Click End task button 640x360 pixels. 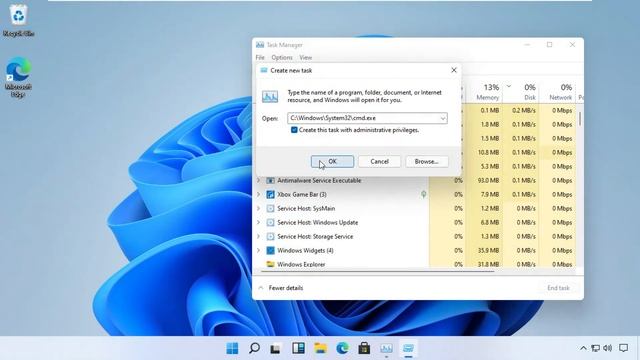pos(558,288)
